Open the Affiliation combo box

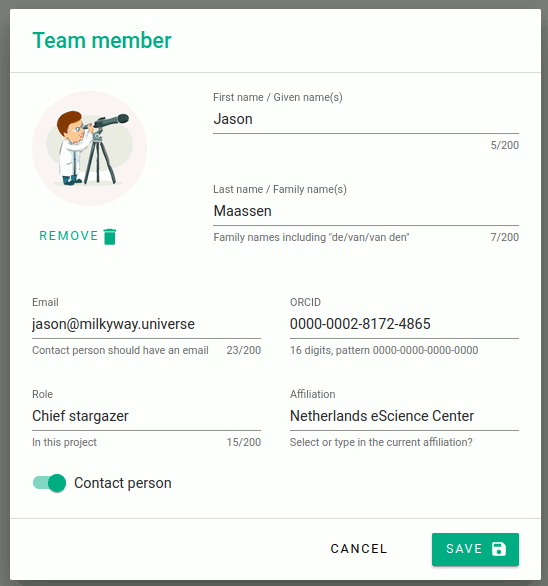[x=404, y=416]
